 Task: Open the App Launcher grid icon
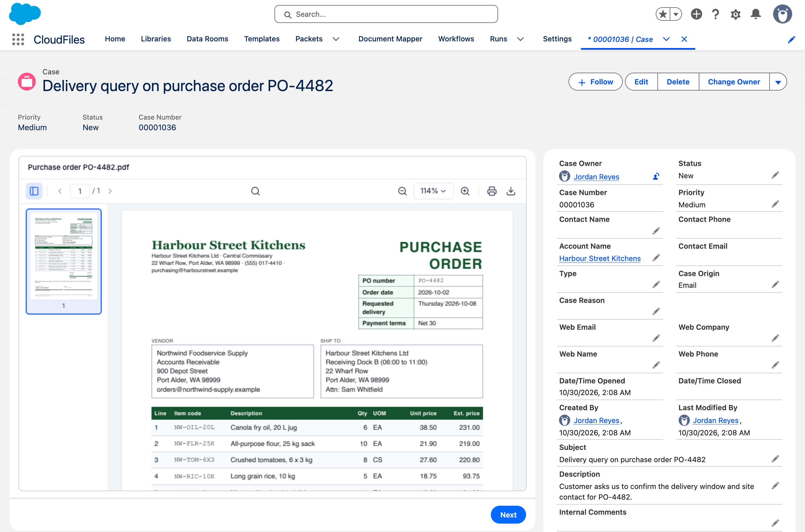(x=18, y=39)
